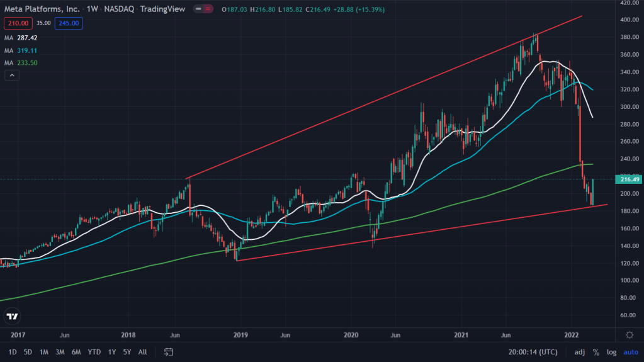
Task: Show All time range data
Action: tap(143, 351)
